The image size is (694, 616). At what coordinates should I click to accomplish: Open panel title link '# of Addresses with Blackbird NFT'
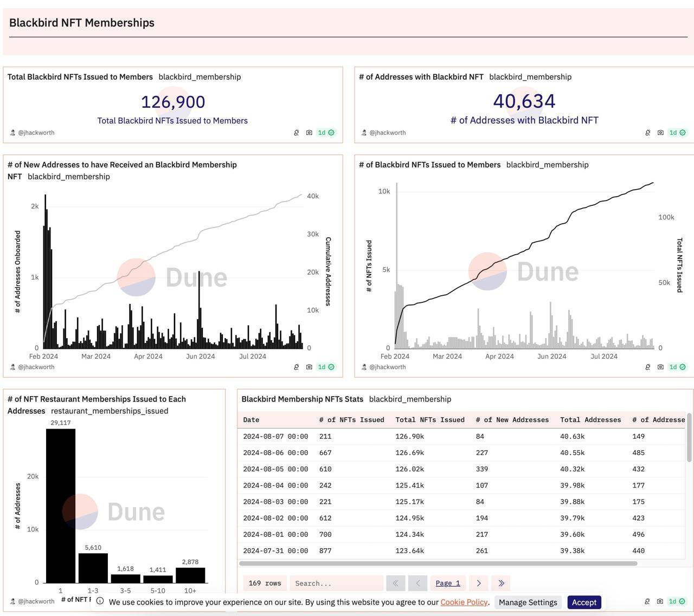click(421, 77)
